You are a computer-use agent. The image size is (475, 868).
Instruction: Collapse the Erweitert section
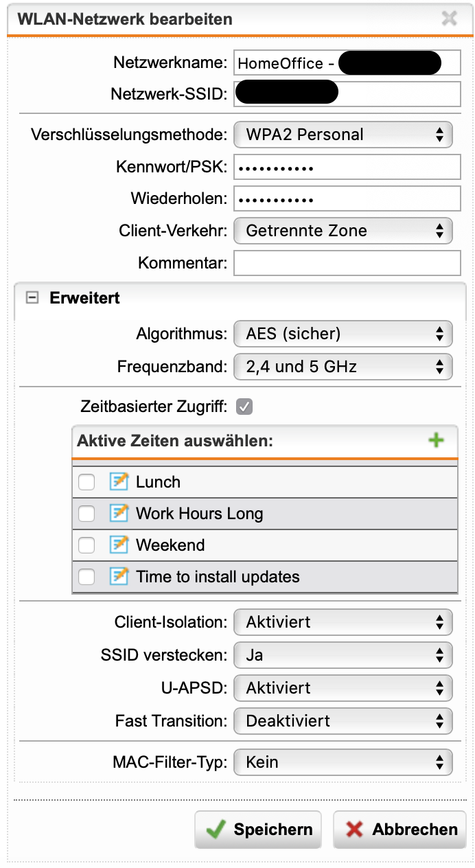[x=31, y=298]
